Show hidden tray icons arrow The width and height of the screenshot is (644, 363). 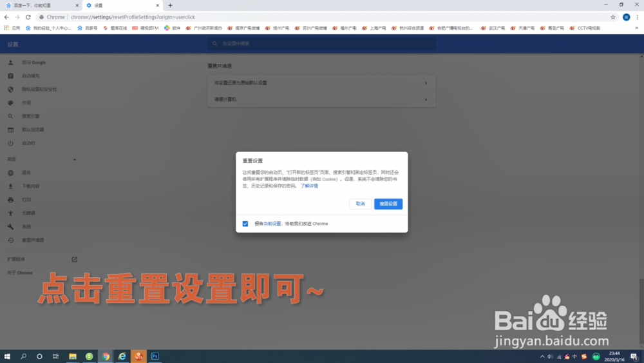coord(542,357)
